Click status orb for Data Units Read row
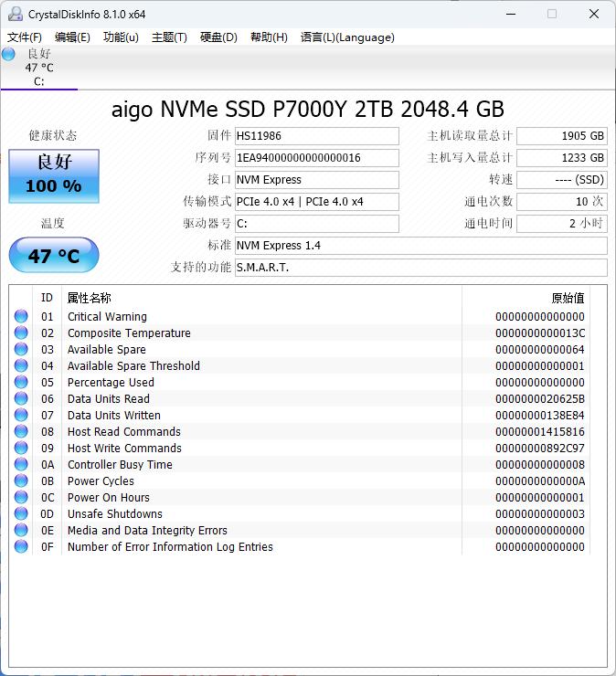This screenshot has width=616, height=676. click(x=21, y=398)
